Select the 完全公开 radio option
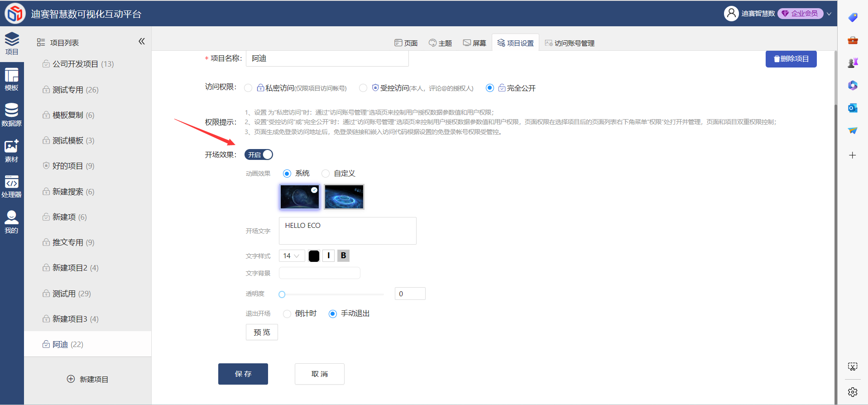 490,88
